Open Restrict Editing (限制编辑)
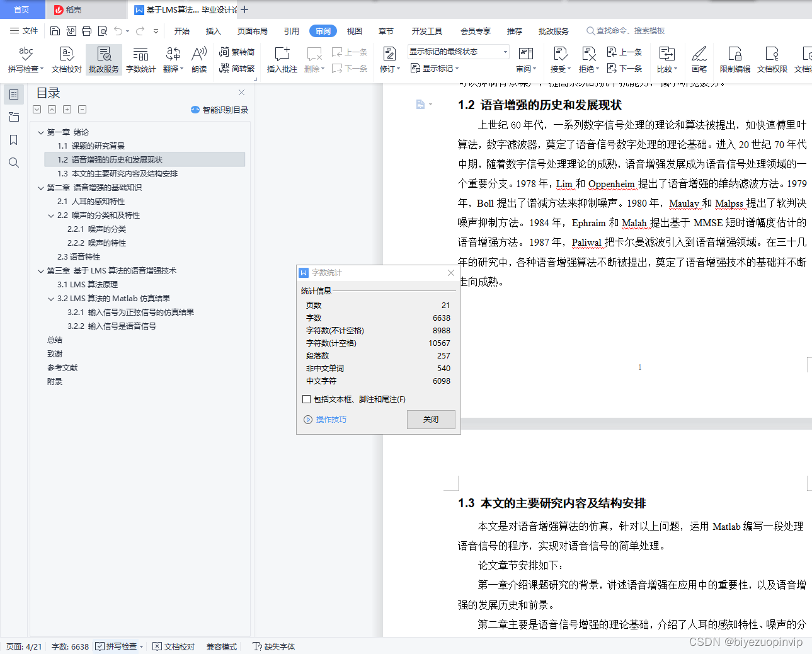 (735, 60)
